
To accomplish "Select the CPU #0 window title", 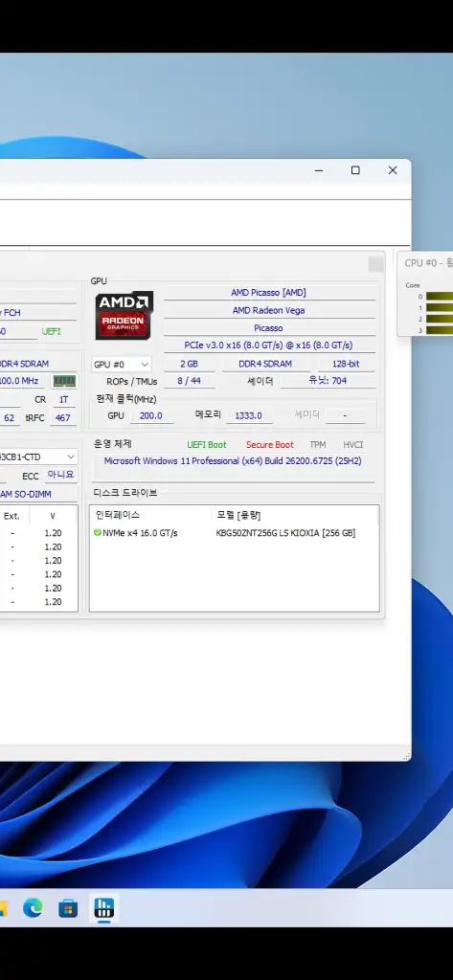I will click(429, 263).
